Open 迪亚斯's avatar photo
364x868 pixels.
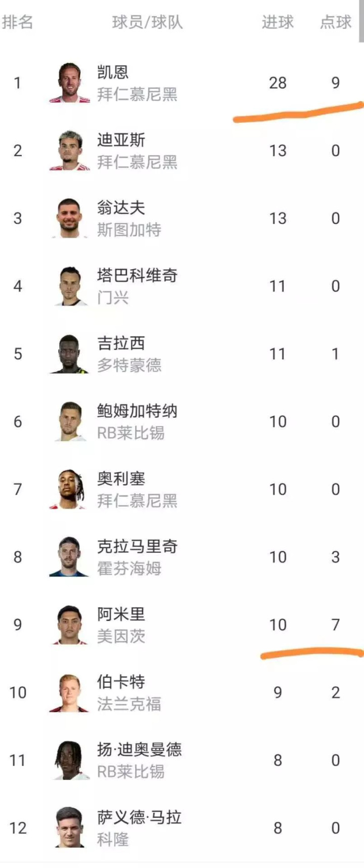coord(69,151)
